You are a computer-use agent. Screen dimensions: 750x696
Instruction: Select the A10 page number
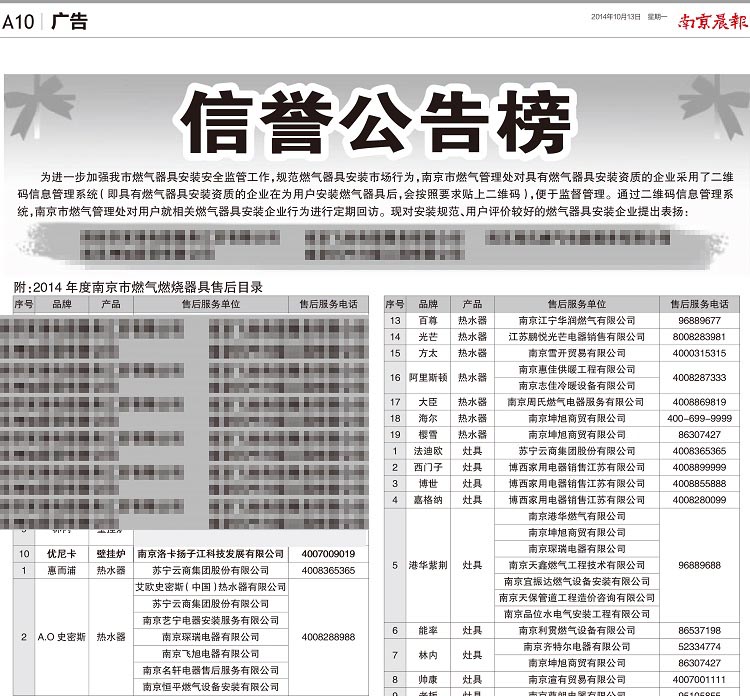tap(19, 20)
